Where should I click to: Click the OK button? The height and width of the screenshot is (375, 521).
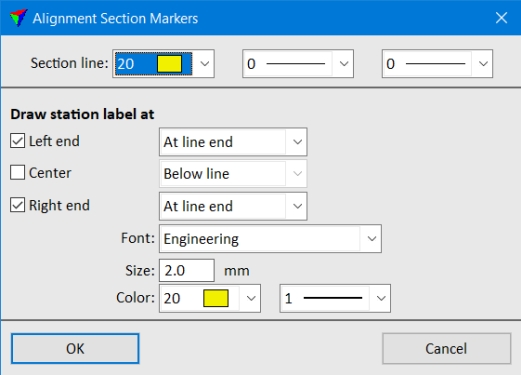coord(75,349)
